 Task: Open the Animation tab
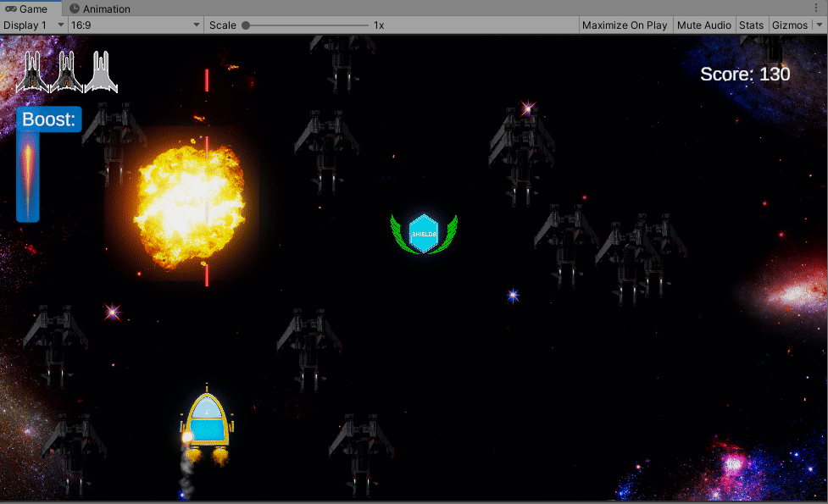tap(100, 8)
